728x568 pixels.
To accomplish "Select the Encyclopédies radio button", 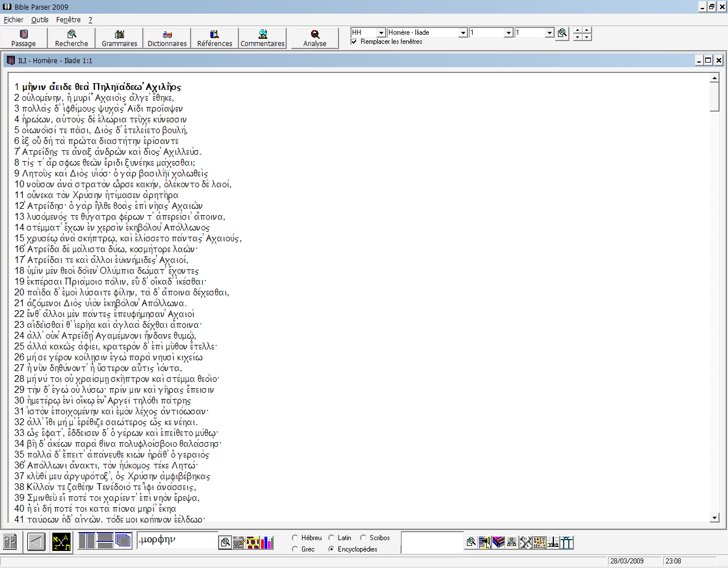I will coord(332,549).
